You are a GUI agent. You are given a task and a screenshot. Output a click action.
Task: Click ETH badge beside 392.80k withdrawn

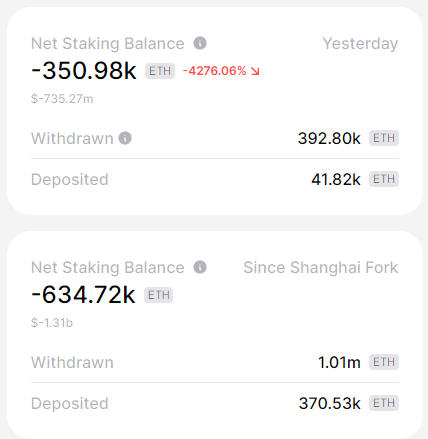pyautogui.click(x=384, y=138)
